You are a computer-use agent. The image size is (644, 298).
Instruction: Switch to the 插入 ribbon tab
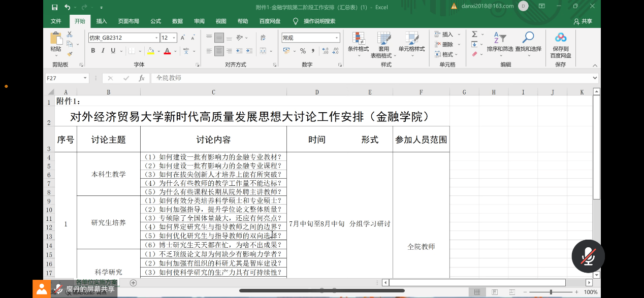[x=102, y=21]
